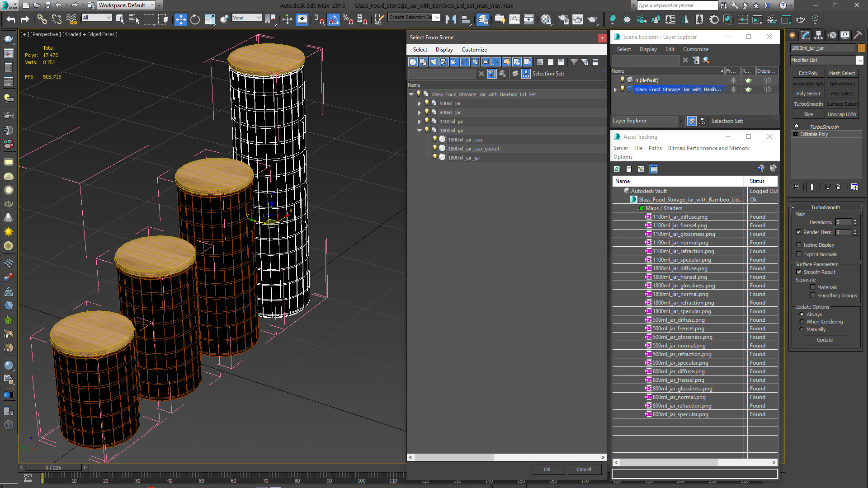Screen dimensions: 868x488
Task: Click the Edit Poly modifier button
Action: pos(808,73)
